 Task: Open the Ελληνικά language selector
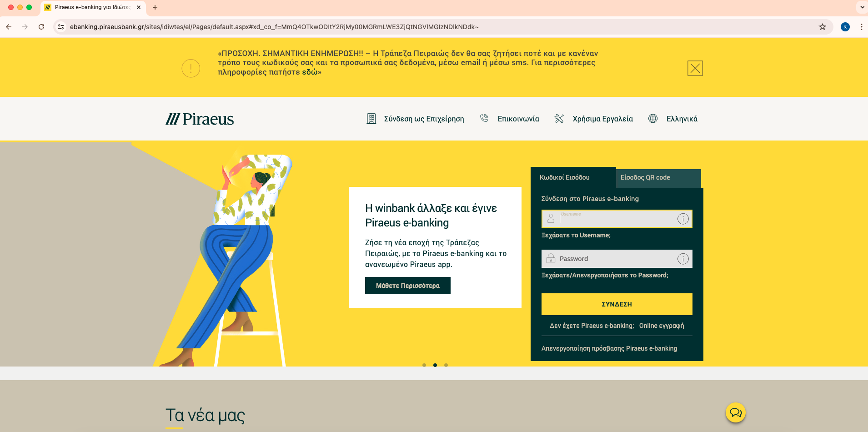point(682,119)
